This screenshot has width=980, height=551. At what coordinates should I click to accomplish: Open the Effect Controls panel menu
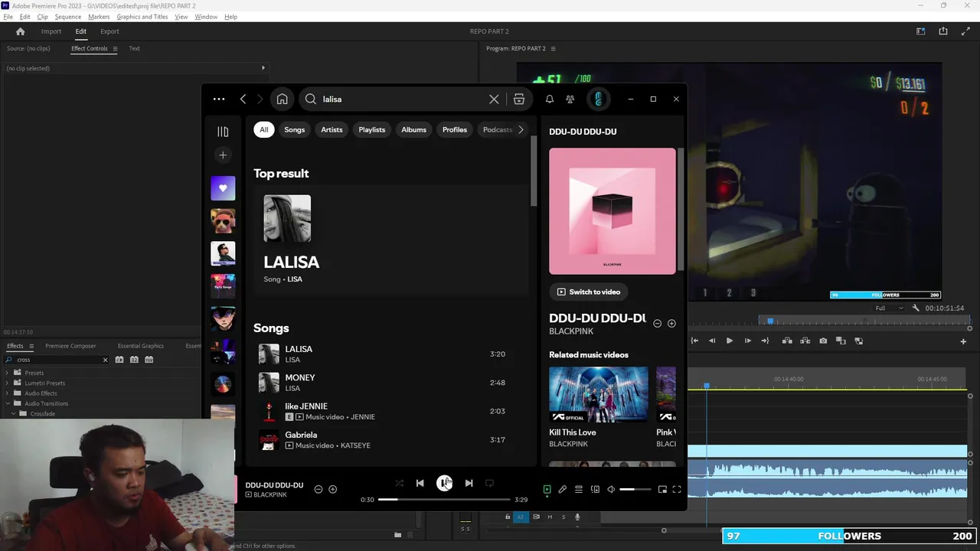click(115, 48)
